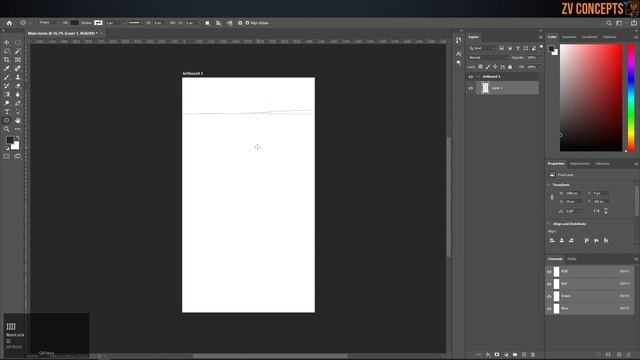Collapse the Artboard 1 layer group

478,77
